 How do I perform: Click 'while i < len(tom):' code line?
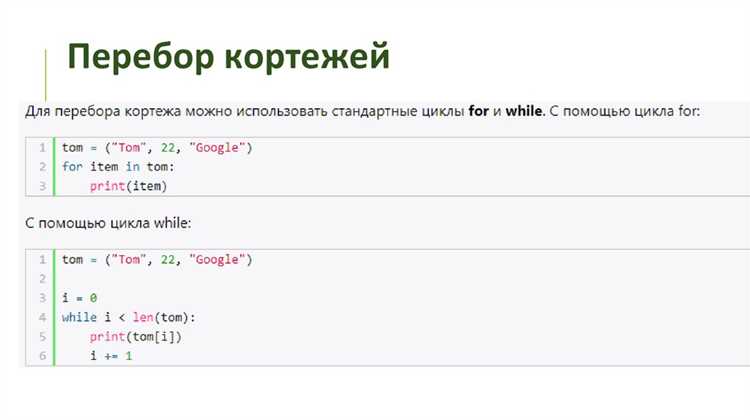pyautogui.click(x=129, y=318)
